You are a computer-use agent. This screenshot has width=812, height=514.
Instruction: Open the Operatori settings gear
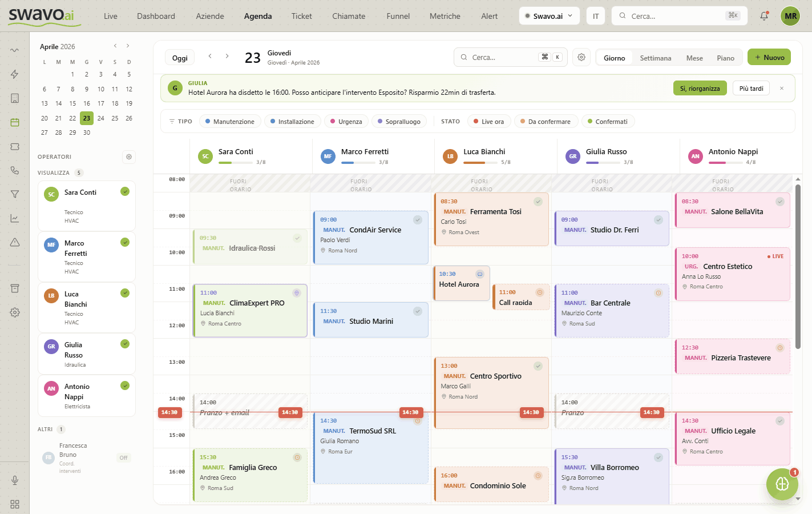pos(129,156)
